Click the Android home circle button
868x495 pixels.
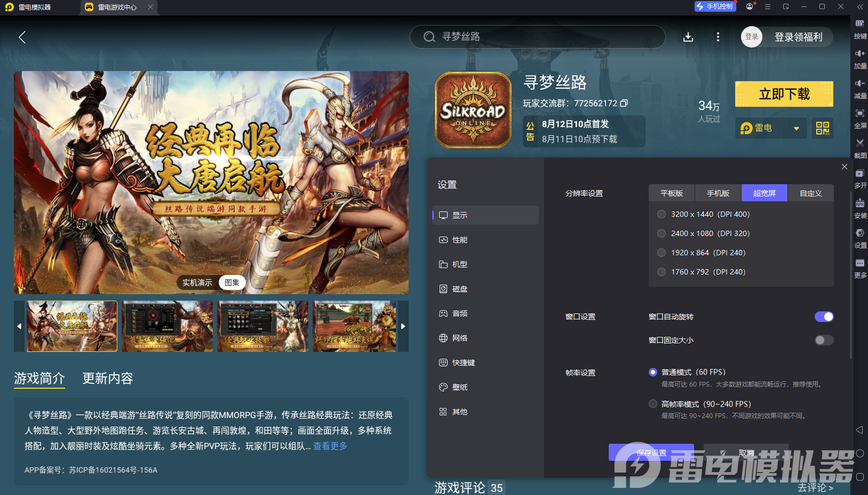point(859,453)
